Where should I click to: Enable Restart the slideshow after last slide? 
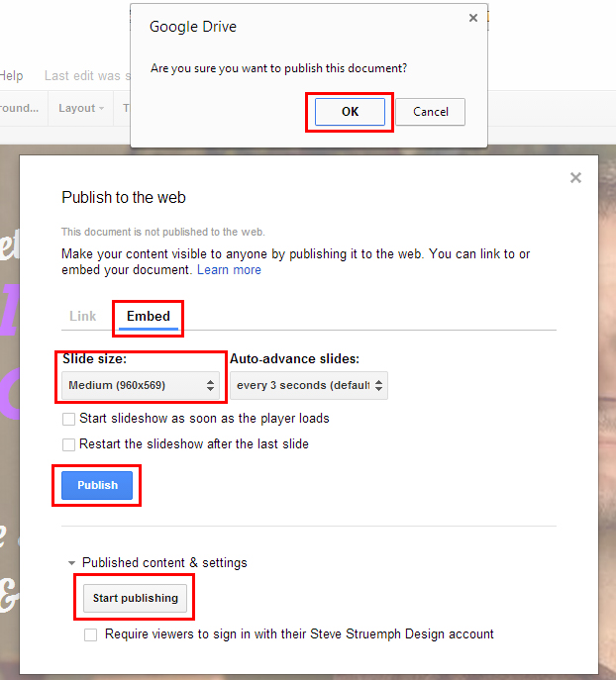point(68,444)
